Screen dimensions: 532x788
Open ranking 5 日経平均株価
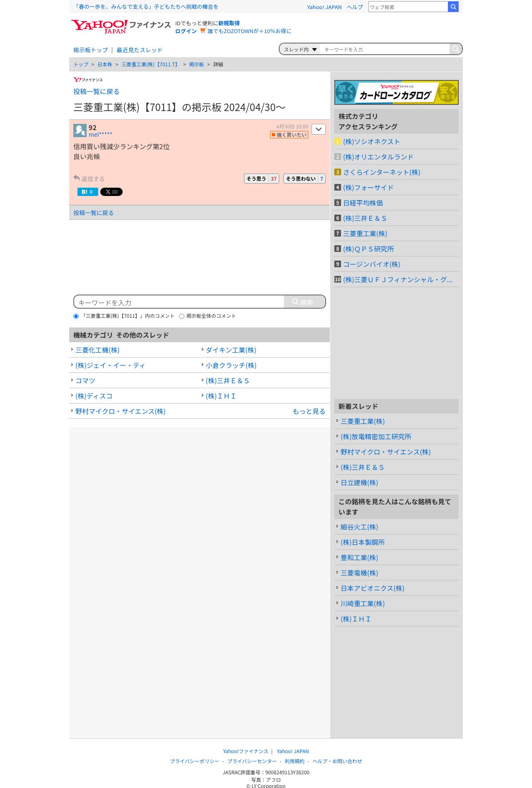pyautogui.click(x=363, y=203)
